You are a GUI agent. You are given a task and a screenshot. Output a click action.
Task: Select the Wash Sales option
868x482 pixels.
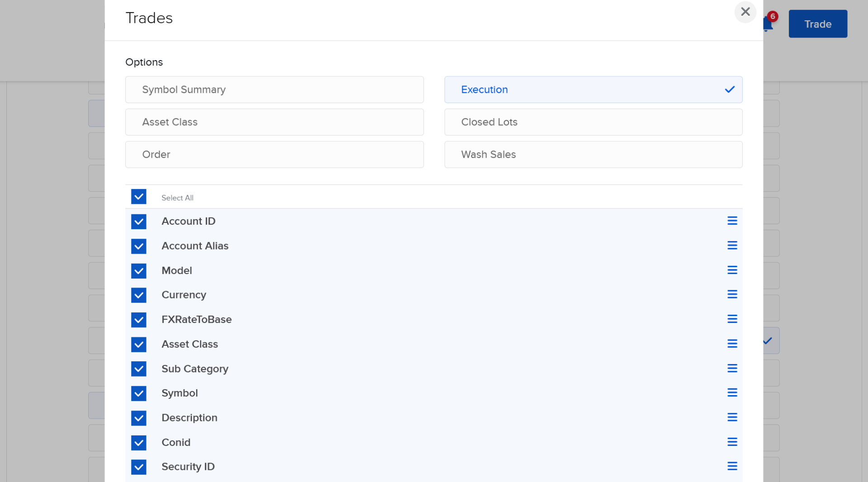[x=593, y=154]
